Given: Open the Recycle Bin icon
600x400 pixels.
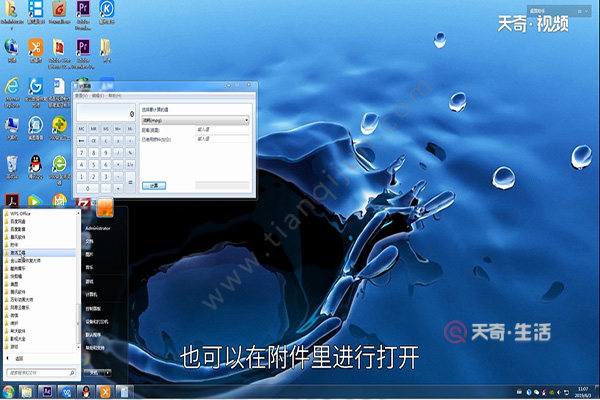Looking at the screenshot, I should point(11,161).
